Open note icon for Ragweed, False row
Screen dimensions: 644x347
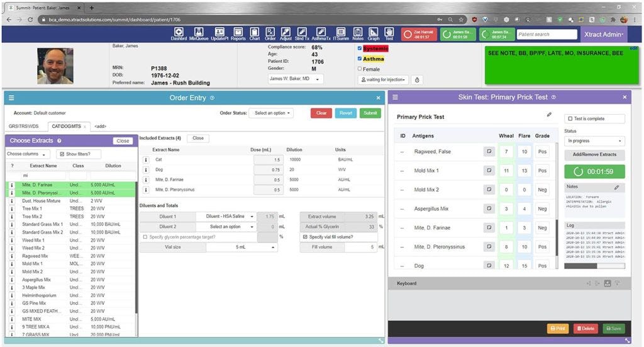(489, 151)
